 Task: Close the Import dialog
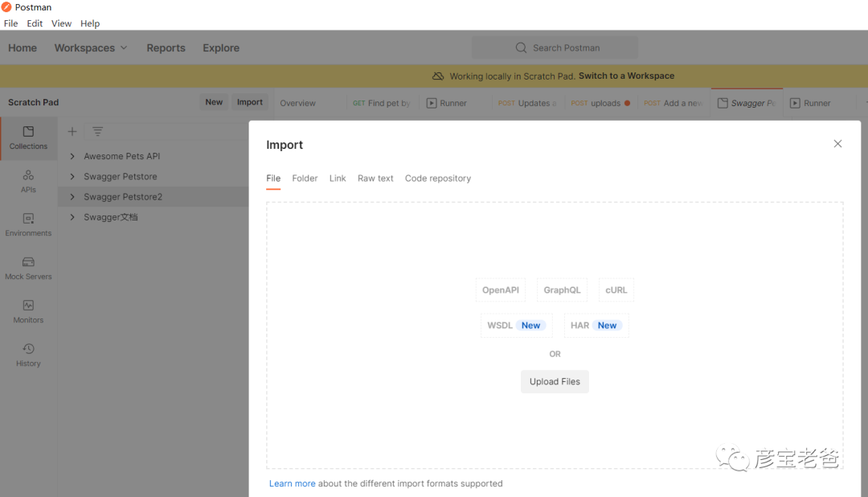click(x=837, y=144)
